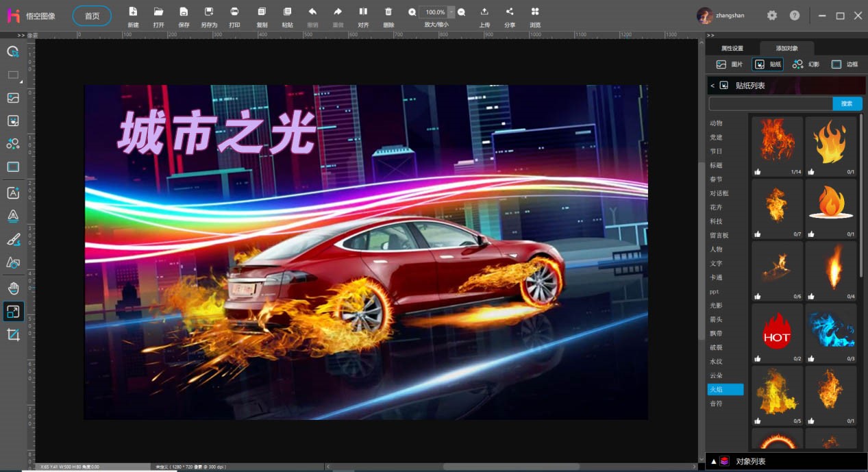Select the brush paint tool
The width and height of the screenshot is (868, 472).
click(x=13, y=239)
